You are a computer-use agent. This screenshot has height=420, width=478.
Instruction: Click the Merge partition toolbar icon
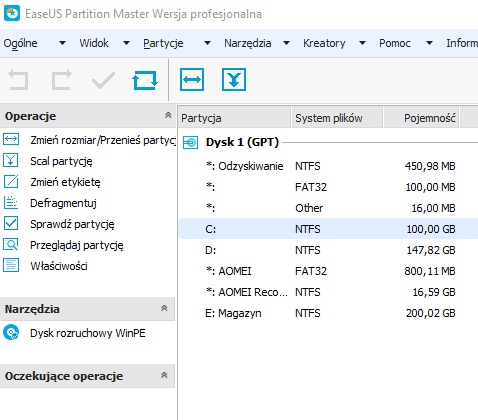(234, 79)
